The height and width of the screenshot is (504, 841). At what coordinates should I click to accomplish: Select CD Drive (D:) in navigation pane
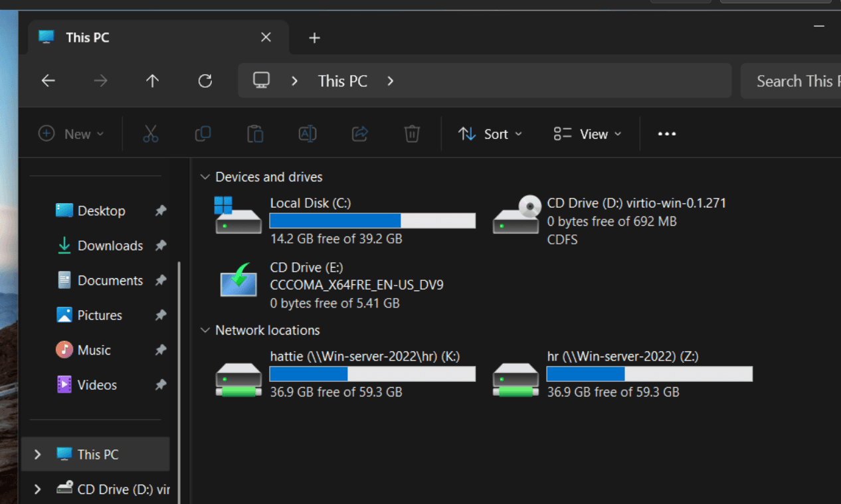coord(96,489)
